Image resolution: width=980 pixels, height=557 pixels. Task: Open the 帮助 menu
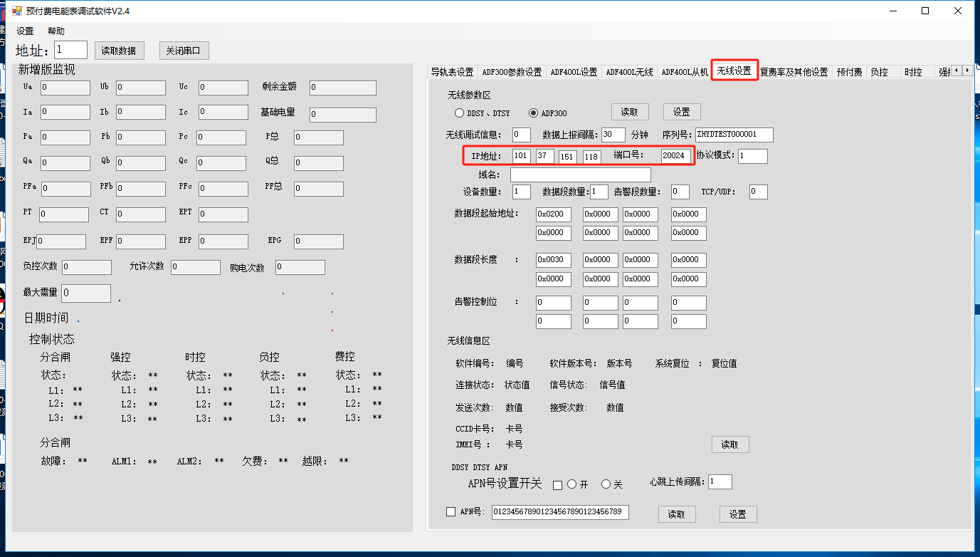tap(56, 31)
